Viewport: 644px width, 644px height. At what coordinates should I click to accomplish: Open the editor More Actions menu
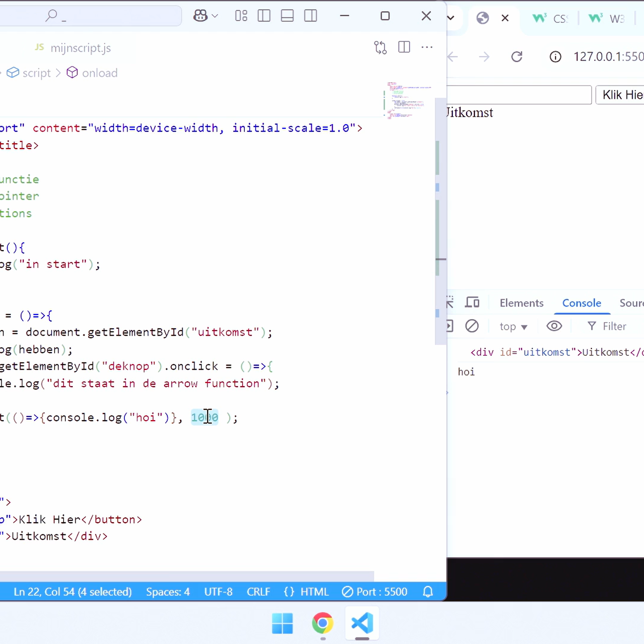[x=427, y=47]
